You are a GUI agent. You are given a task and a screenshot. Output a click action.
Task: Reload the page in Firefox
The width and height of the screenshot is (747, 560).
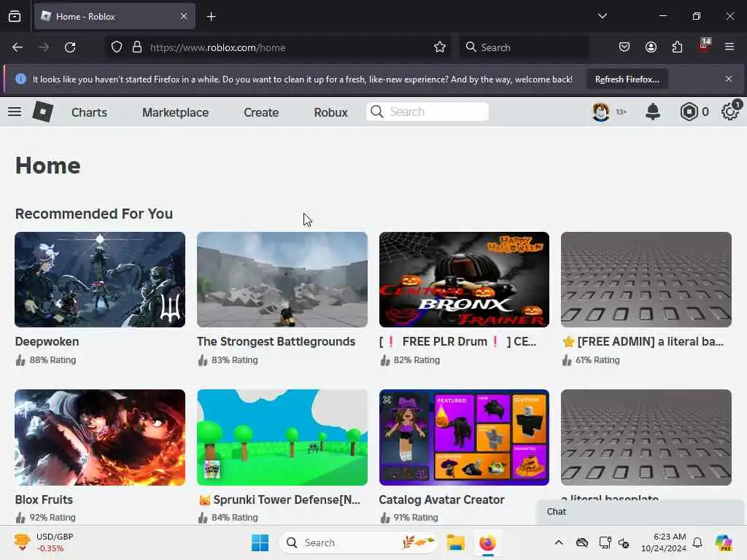pyautogui.click(x=70, y=47)
